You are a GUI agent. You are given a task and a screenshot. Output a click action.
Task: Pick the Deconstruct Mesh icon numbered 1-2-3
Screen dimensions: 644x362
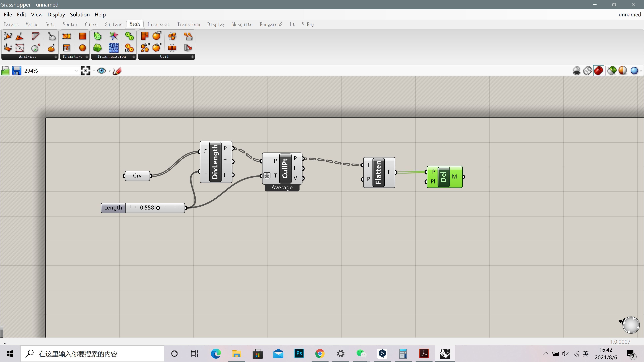coord(8,36)
